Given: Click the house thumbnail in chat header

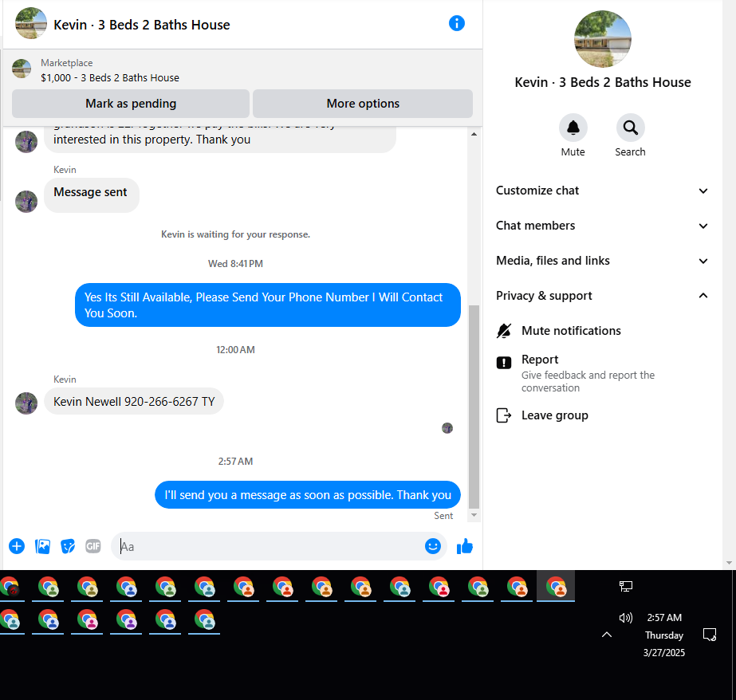Looking at the screenshot, I should (x=31, y=23).
